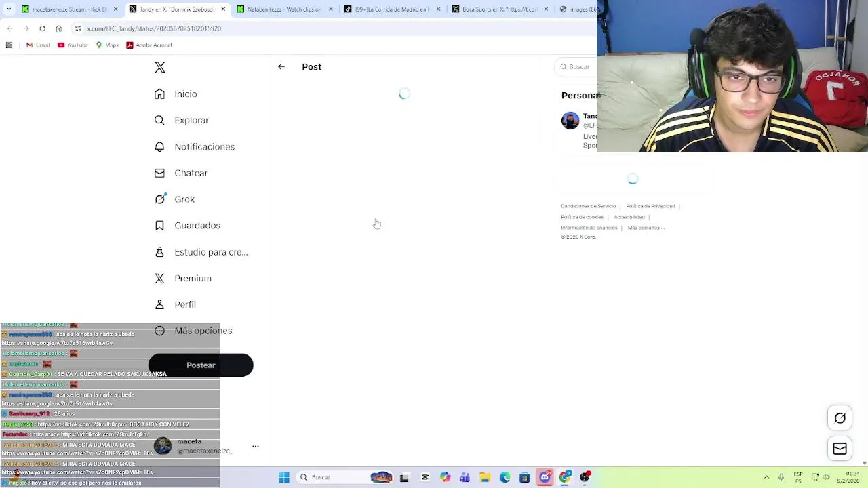
Task: Open Microsoft Edge from taskbar
Action: (x=505, y=477)
